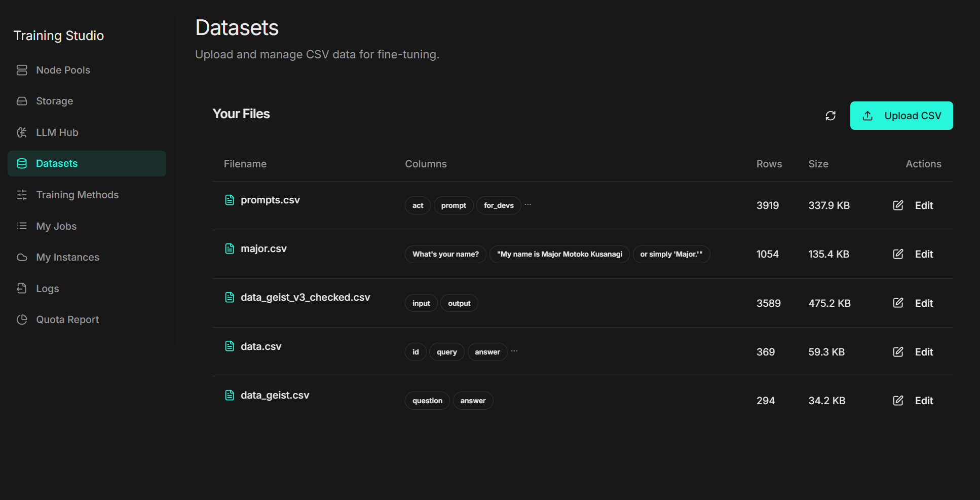Select the Training Methods sliders icon
The width and height of the screenshot is (980, 500).
(x=22, y=194)
